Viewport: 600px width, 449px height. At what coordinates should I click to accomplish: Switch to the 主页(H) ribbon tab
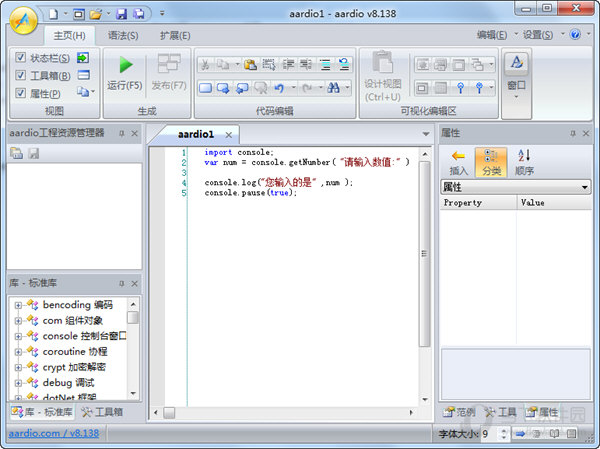pyautogui.click(x=69, y=36)
